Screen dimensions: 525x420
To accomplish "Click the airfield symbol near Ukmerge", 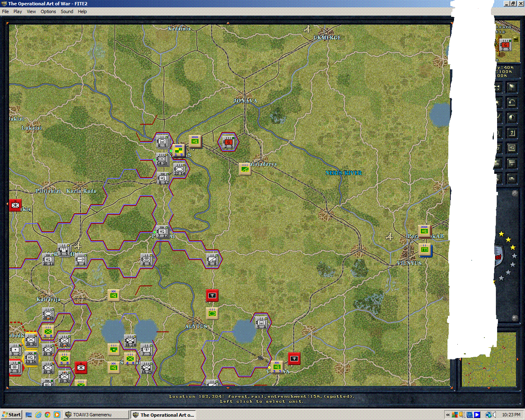I will (308, 29).
